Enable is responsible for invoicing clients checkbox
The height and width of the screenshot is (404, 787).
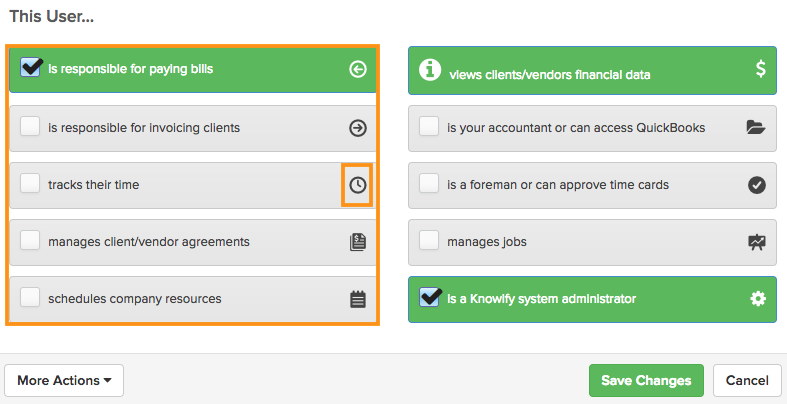pos(30,126)
